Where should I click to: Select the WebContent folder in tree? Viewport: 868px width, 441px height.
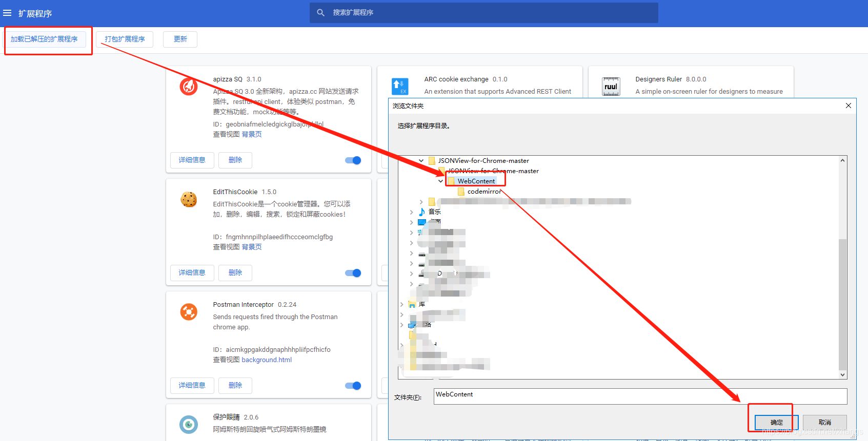(x=476, y=181)
